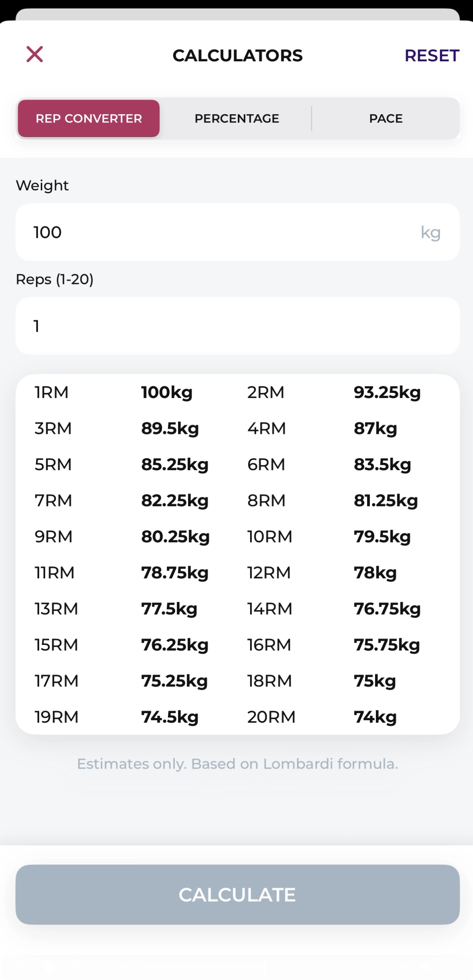Focus the Reps (1-20) input field
Image resolution: width=473 pixels, height=980 pixels.
coord(237,326)
